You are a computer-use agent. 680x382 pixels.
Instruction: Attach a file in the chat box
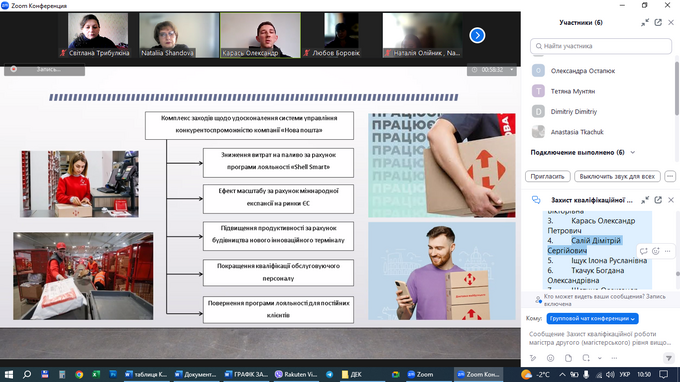click(x=569, y=358)
